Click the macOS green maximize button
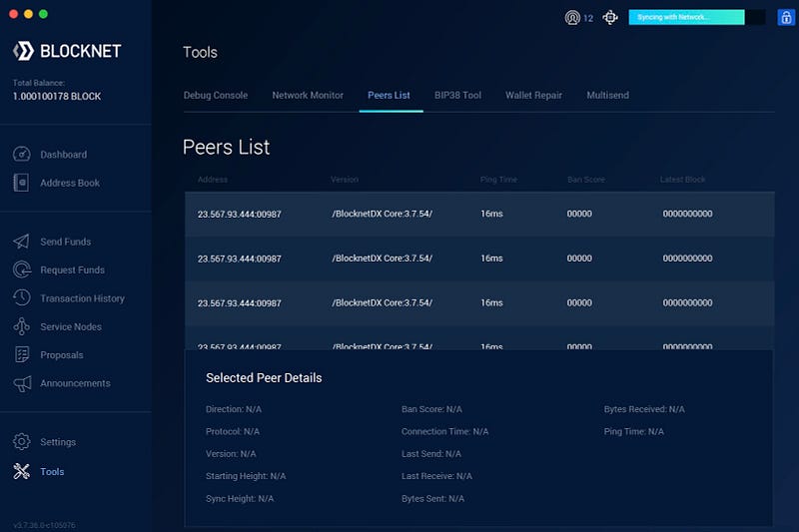This screenshot has height=532, width=799. coord(43,14)
